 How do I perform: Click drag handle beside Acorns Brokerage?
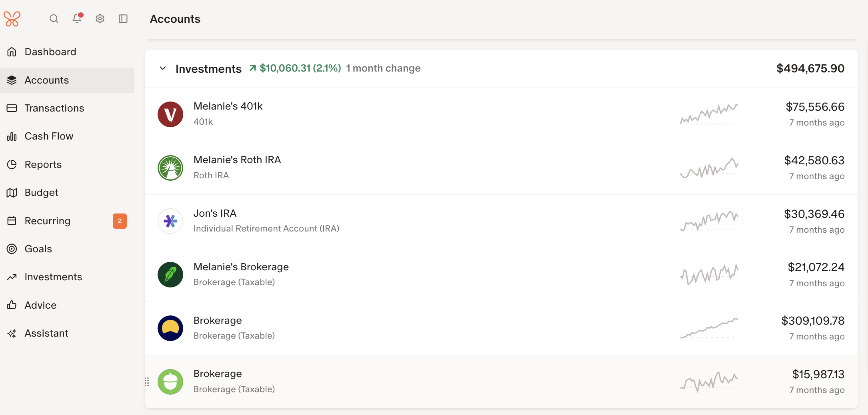pos(147,382)
